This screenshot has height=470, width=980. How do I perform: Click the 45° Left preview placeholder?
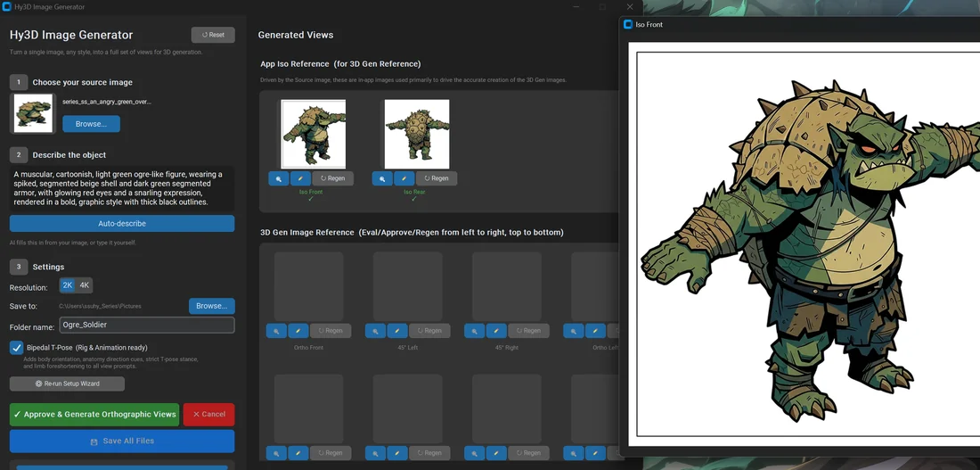click(407, 286)
